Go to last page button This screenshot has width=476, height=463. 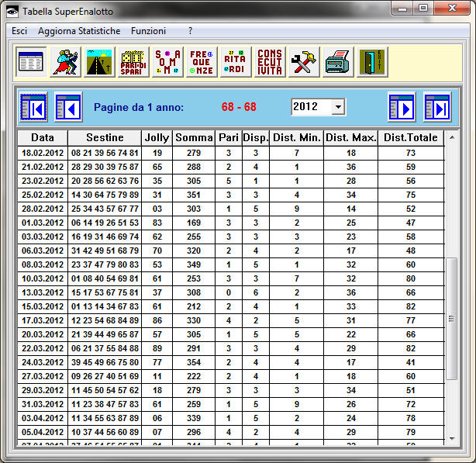[437, 107]
